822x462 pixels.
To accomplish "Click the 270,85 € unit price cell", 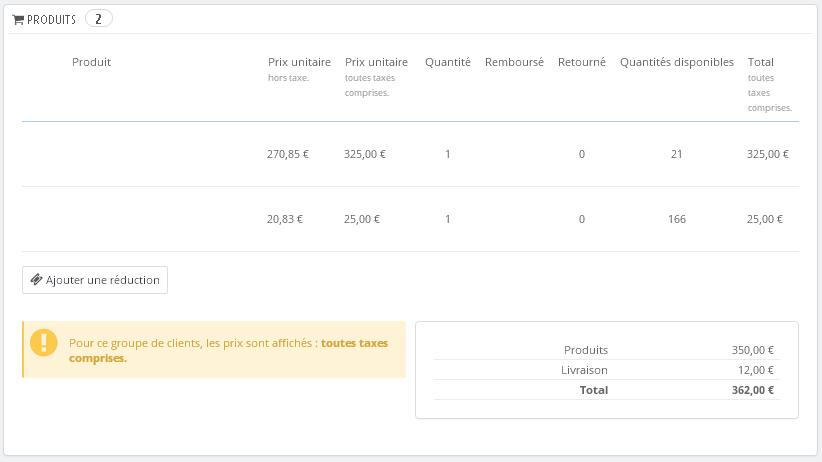I will (288, 154).
